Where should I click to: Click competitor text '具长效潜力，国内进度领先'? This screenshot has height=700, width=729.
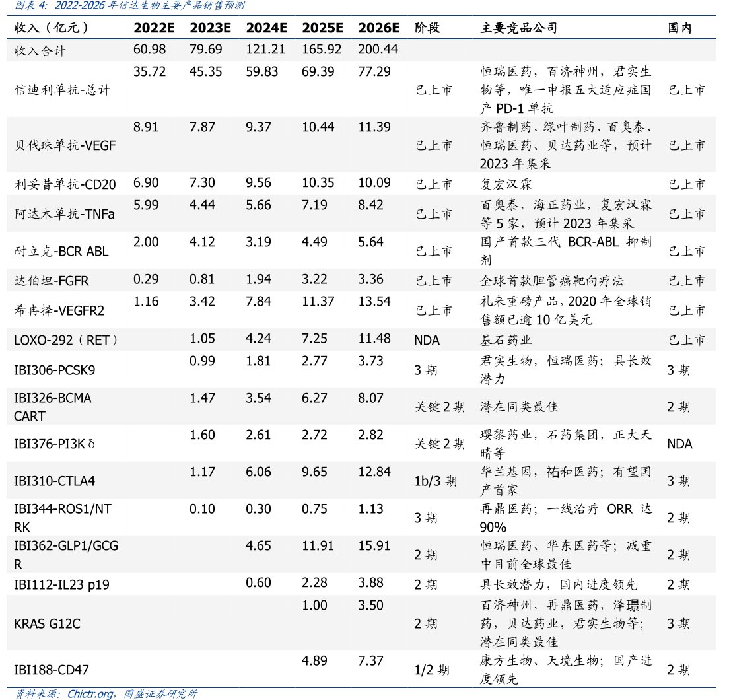(559, 584)
